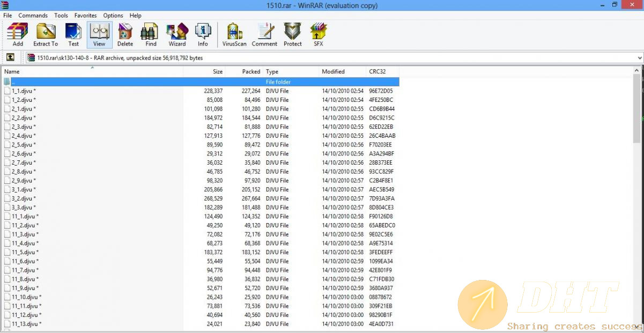
Task: Click size value 268,529
Action: tap(213, 198)
